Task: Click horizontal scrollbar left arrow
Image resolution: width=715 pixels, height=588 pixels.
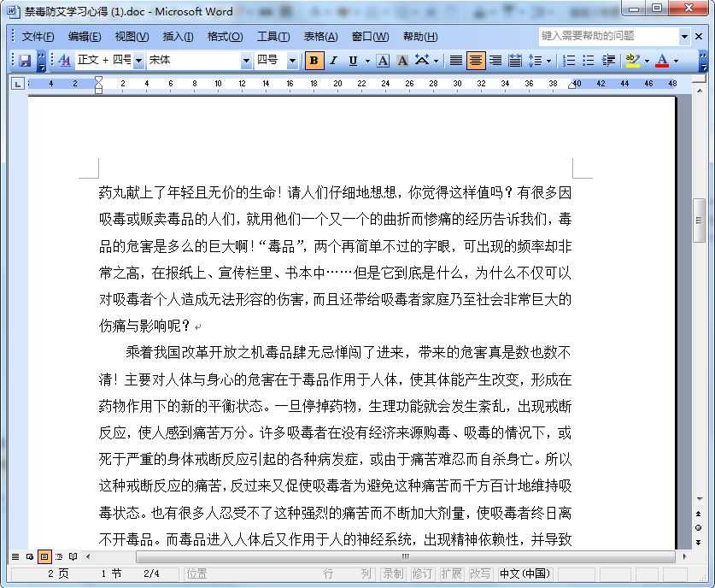Action: click(87, 556)
